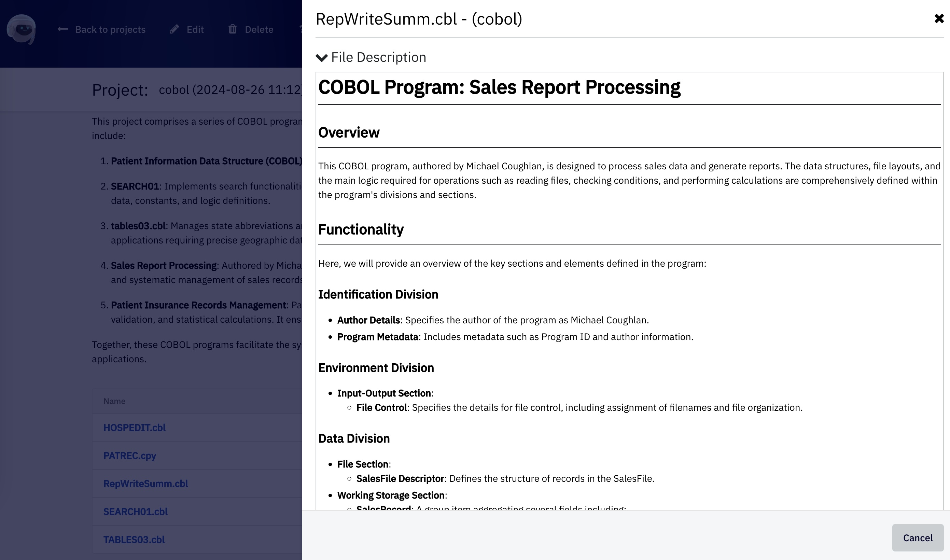Click the Data Division heading
This screenshot has width=950, height=560.
353,438
